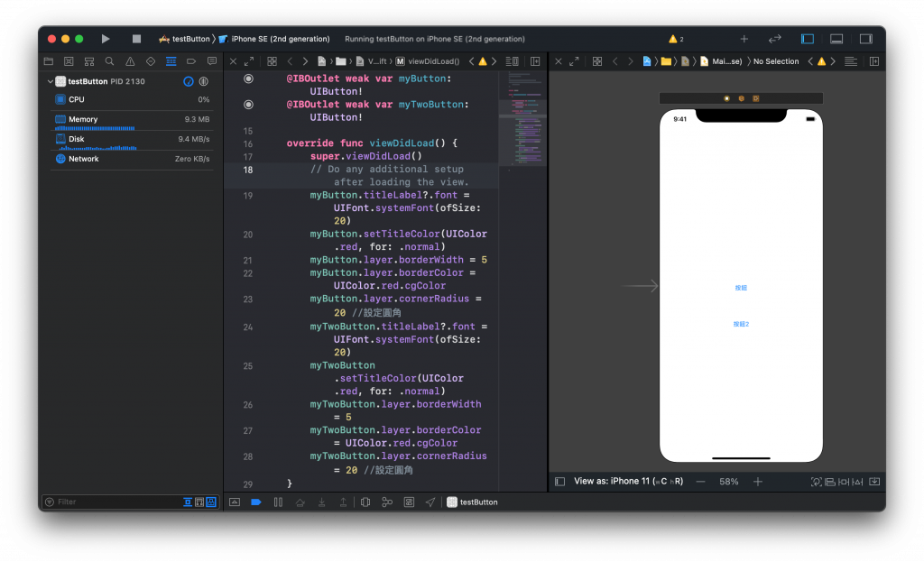Click the navigator Filter field
Viewport: 924px width, 562px height.
coord(118,502)
